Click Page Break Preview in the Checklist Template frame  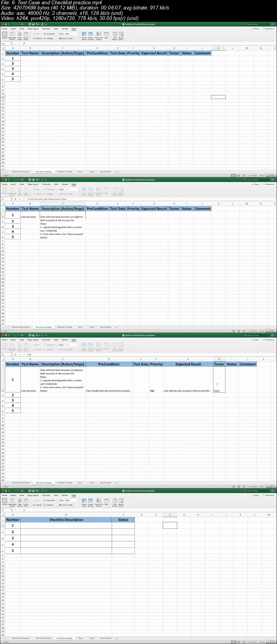pos(12,501)
